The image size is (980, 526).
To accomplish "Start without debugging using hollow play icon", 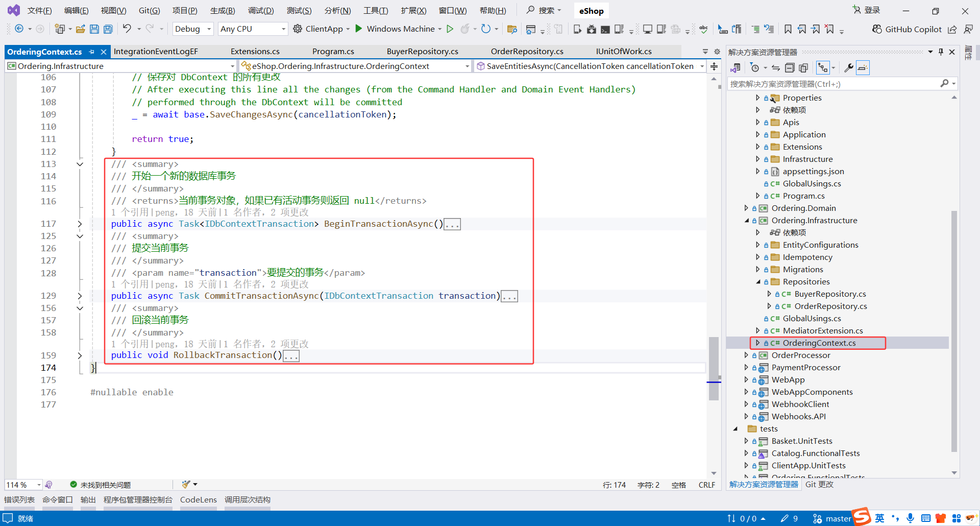I will coord(450,29).
